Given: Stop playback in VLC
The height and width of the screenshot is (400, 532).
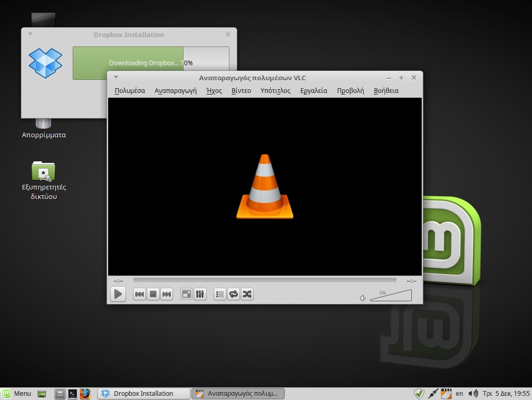Looking at the screenshot, I should click(x=153, y=294).
